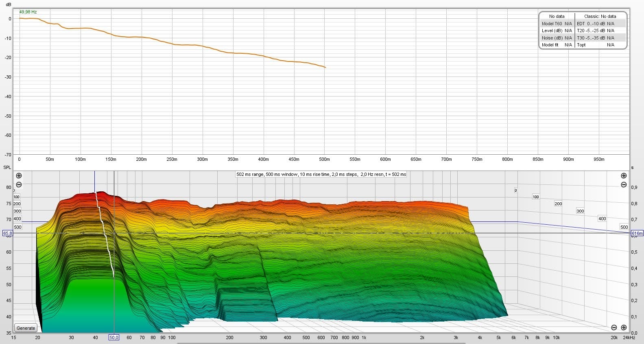This screenshot has width=644, height=344.
Task: Select the Model T60 legend row
Action: [x=557, y=24]
